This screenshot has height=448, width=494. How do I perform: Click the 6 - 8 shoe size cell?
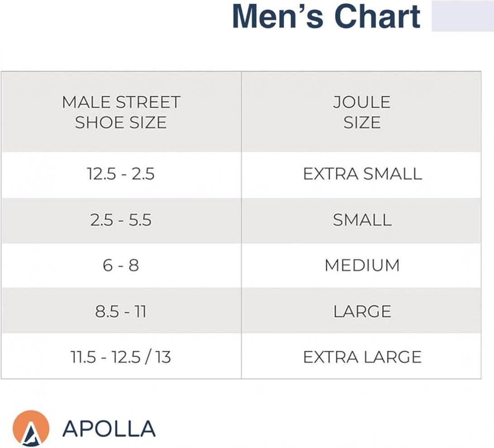click(x=121, y=265)
